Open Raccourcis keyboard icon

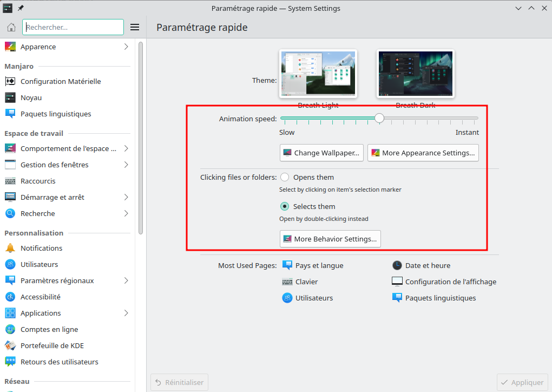[x=10, y=181]
